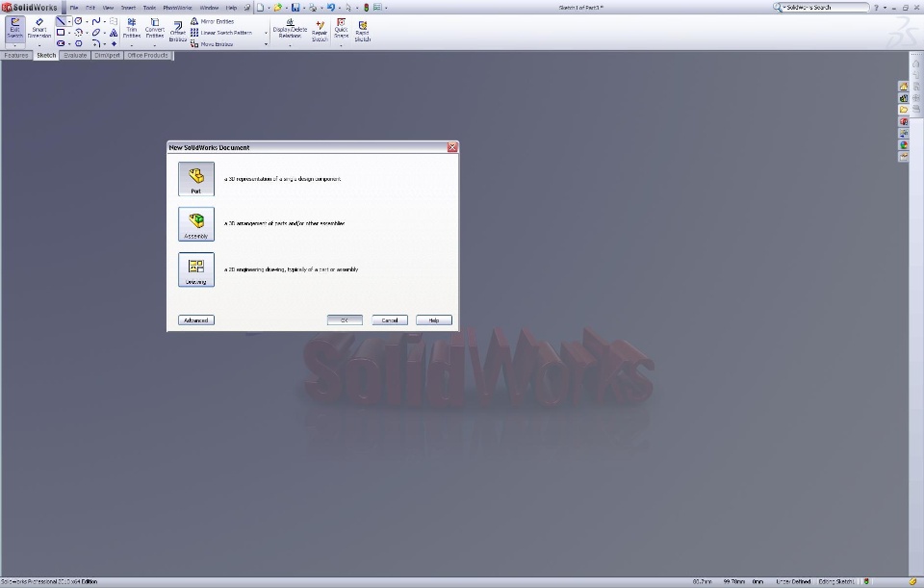The image size is (924, 588).
Task: Open Design Library task pane tab
Action: point(904,98)
